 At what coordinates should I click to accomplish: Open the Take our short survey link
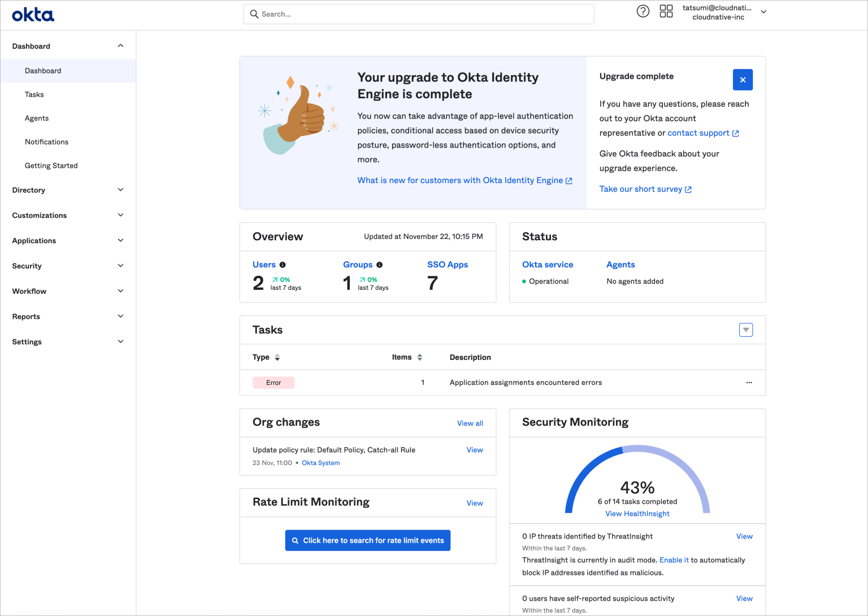coord(641,189)
